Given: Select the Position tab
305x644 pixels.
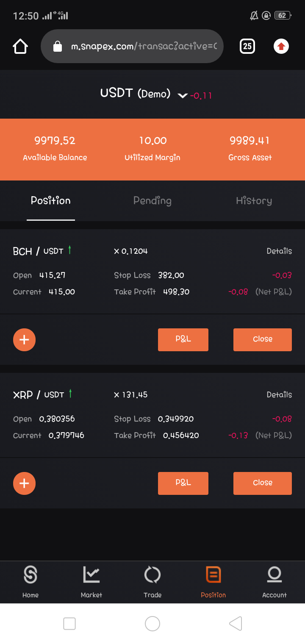Looking at the screenshot, I should coord(51,201).
